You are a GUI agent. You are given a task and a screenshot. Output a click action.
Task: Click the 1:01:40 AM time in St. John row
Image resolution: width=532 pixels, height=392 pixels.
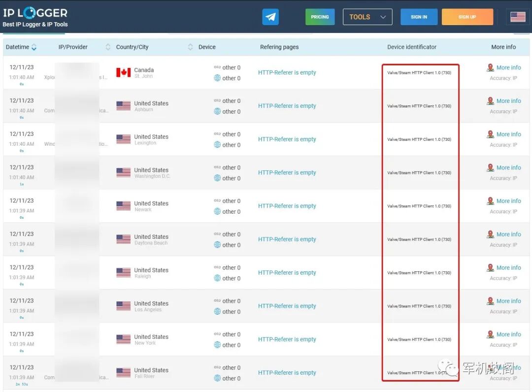[x=22, y=77]
